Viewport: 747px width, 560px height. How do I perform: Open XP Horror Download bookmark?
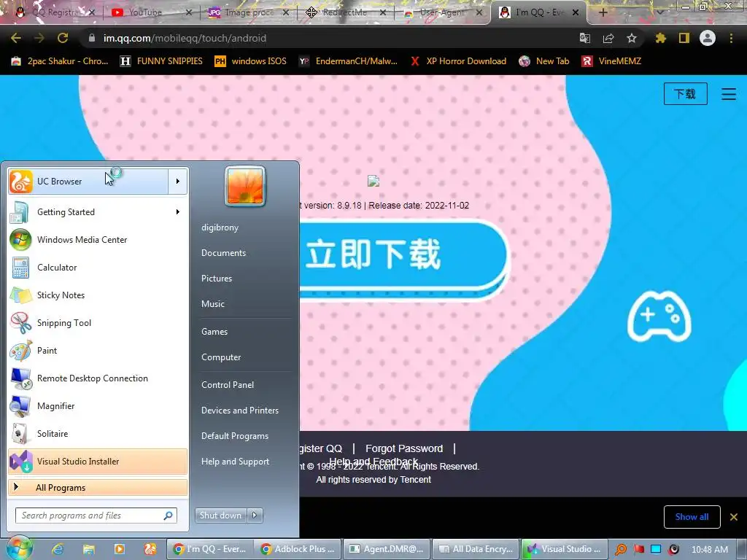pos(458,61)
